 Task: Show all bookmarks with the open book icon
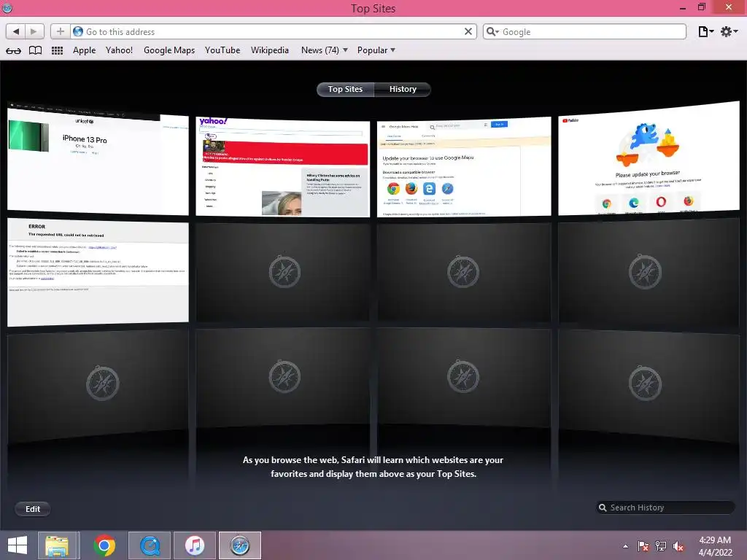pos(35,50)
